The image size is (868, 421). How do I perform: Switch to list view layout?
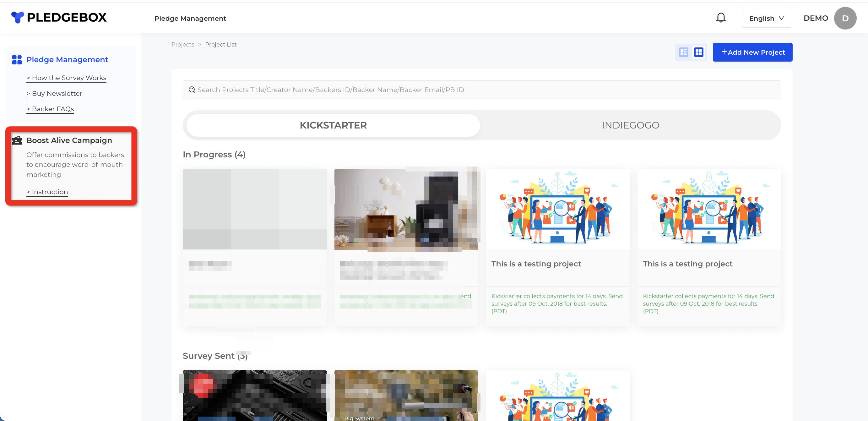coord(684,52)
